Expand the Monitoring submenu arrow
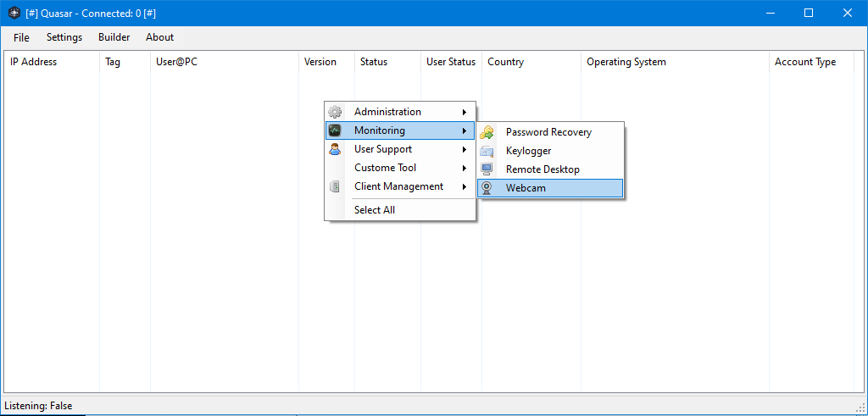The image size is (868, 416). coord(464,130)
